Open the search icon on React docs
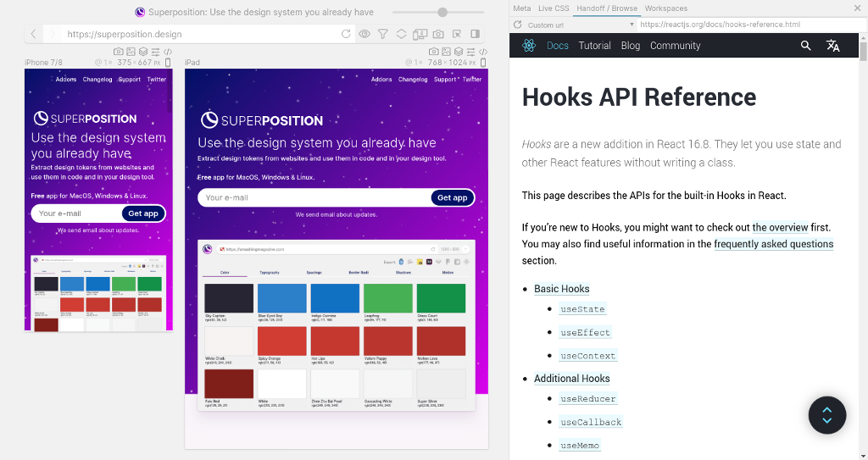This screenshot has width=868, height=460. tap(806, 46)
